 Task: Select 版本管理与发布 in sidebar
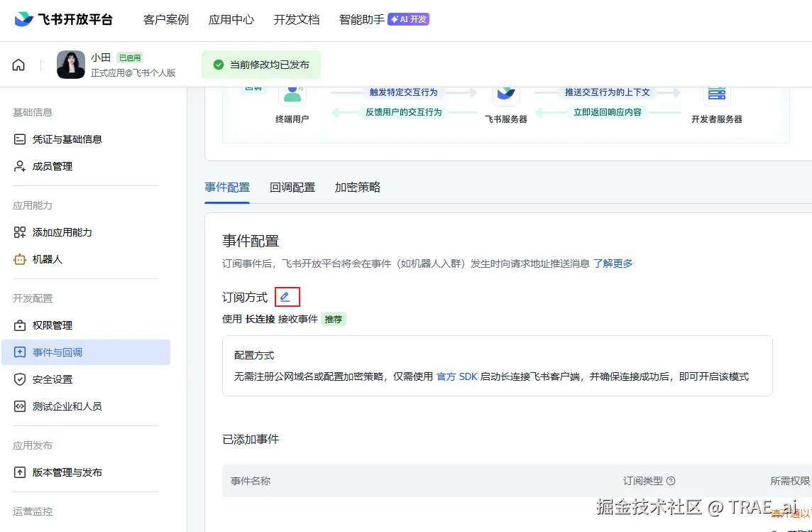85,472
